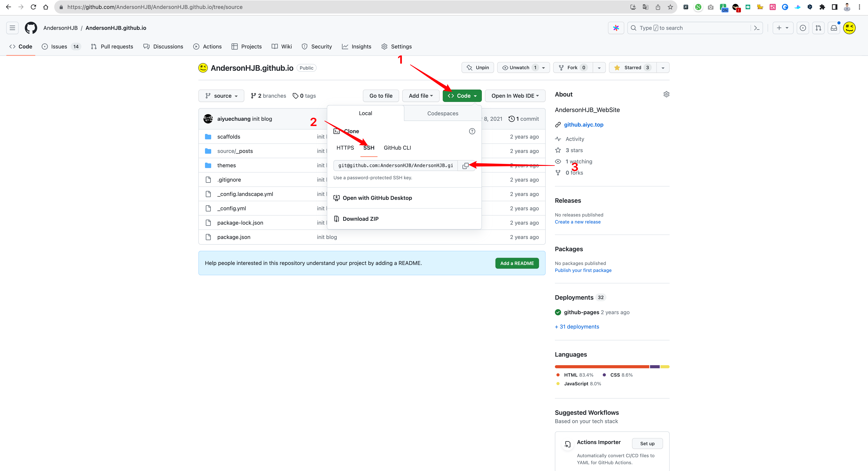Open the Pull requests tab

[112, 47]
